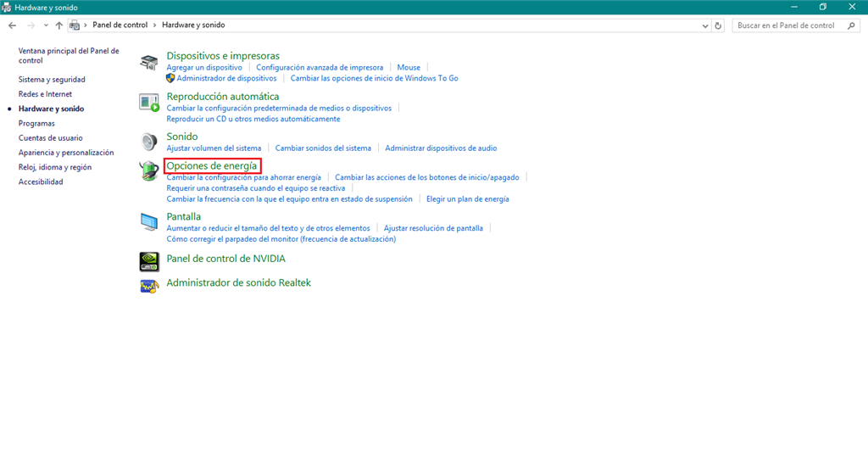
Task: Go up one level with up arrow
Action: tap(59, 25)
